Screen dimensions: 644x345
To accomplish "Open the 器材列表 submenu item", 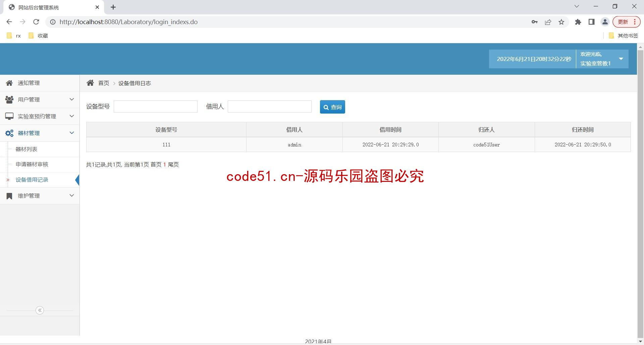I will point(26,149).
